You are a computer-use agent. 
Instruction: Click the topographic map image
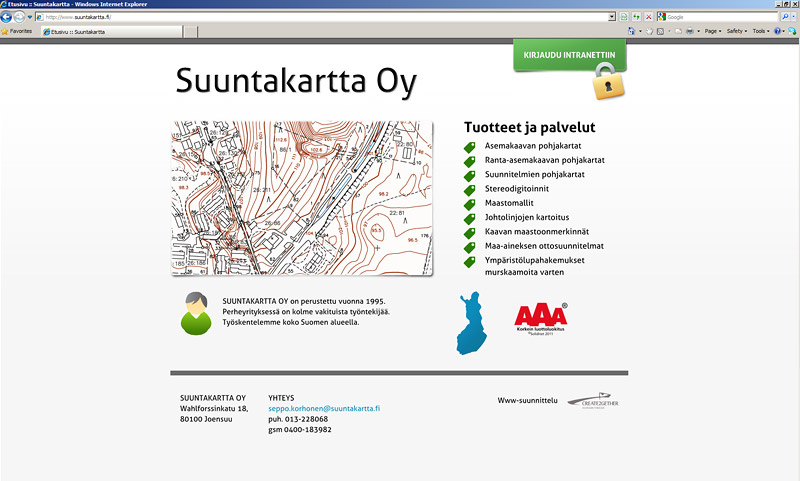pyautogui.click(x=302, y=198)
